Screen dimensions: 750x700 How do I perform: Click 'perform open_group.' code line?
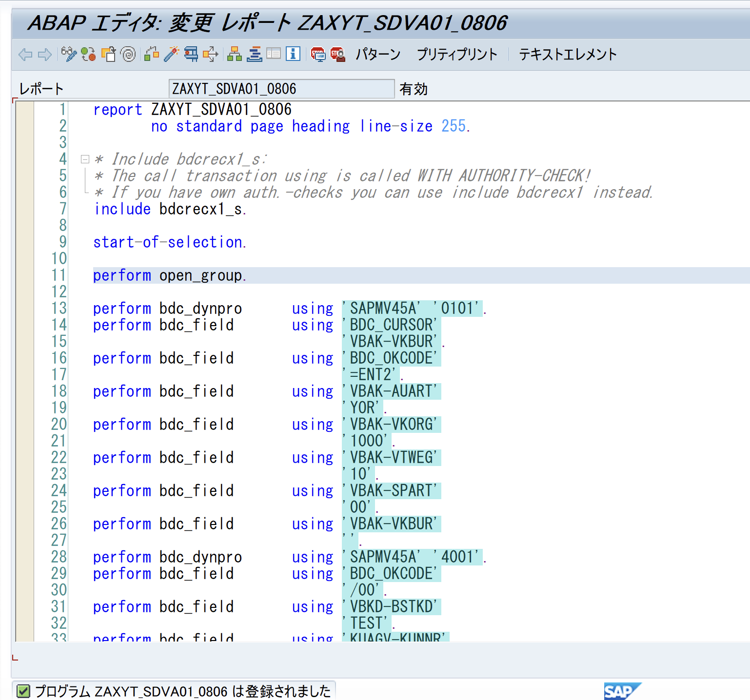tap(170, 275)
